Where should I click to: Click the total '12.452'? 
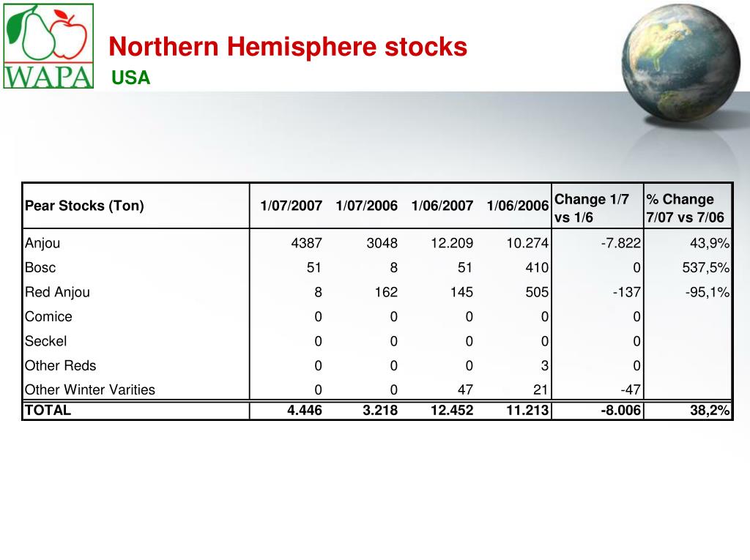[452, 411]
